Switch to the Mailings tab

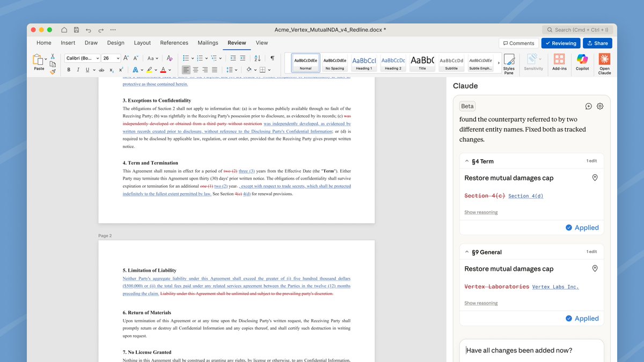click(x=208, y=43)
